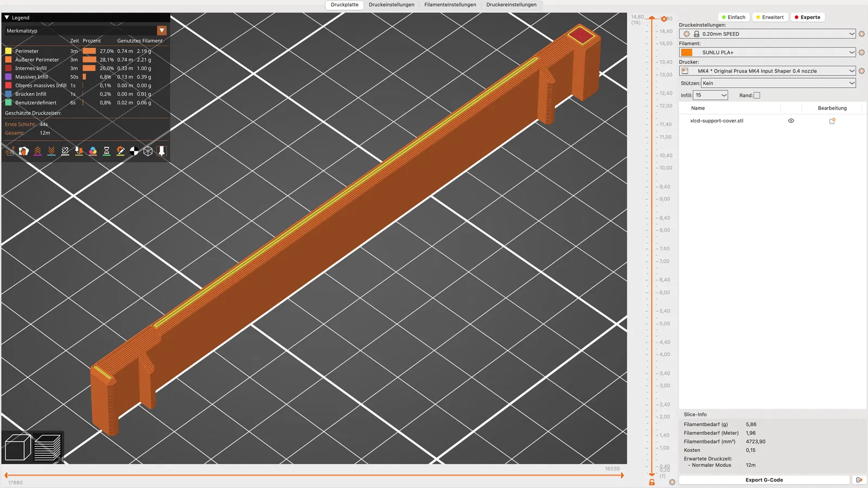Click the layer slider lock icon
Screen dimensions: 868x488
(652, 482)
